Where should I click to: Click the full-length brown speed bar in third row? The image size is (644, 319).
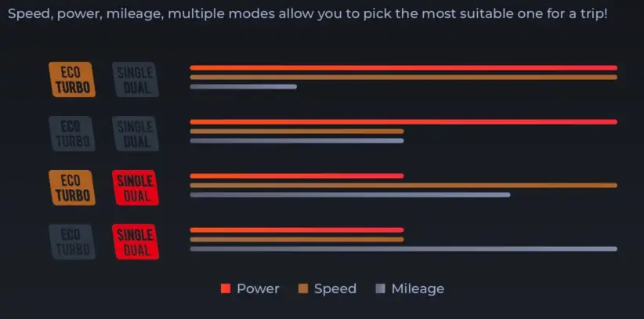pos(403,185)
